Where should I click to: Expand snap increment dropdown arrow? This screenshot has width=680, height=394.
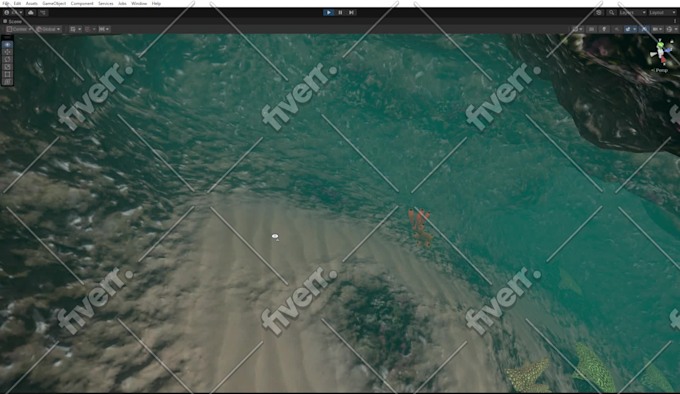94,29
